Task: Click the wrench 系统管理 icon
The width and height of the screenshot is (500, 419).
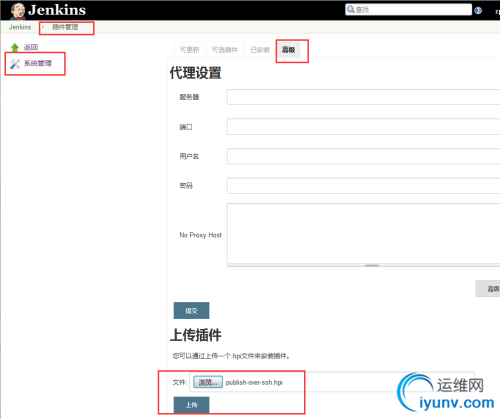Action: tap(15, 64)
